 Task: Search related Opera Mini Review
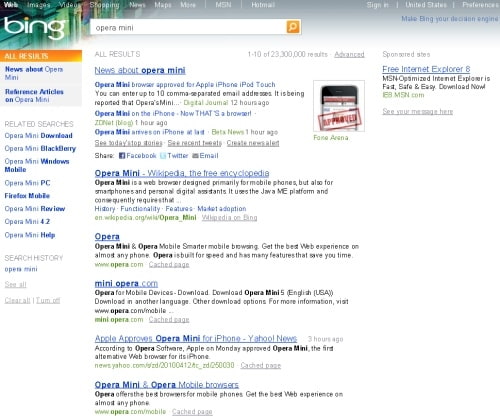click(35, 209)
